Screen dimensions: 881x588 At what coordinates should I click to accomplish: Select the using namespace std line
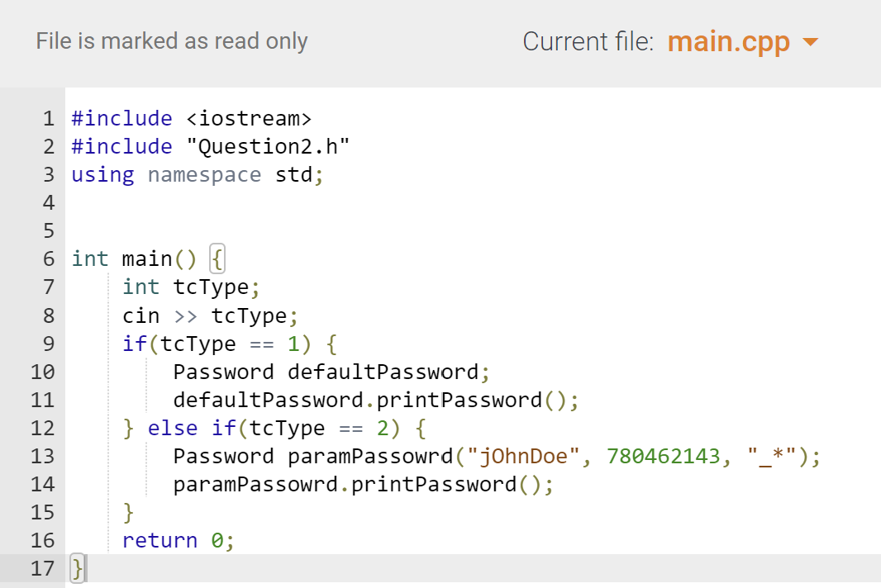197,174
